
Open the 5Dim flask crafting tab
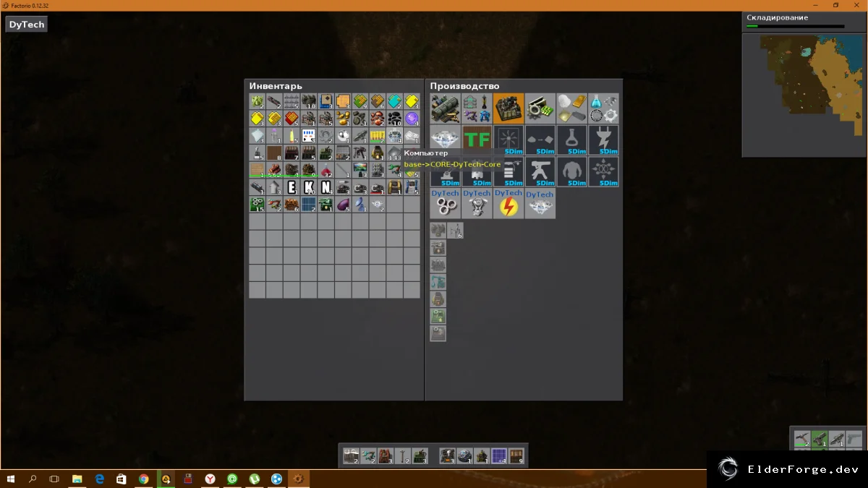(x=572, y=140)
